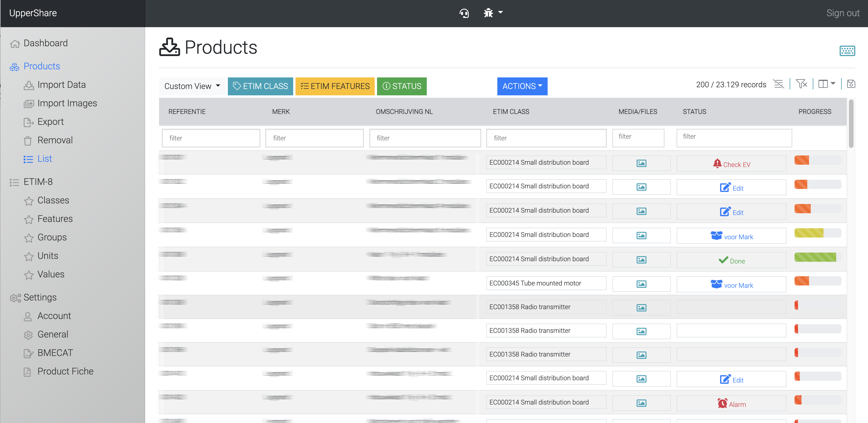This screenshot has height=423, width=868.
Task: Focus the REFERENTIE filter field
Action: coord(210,138)
